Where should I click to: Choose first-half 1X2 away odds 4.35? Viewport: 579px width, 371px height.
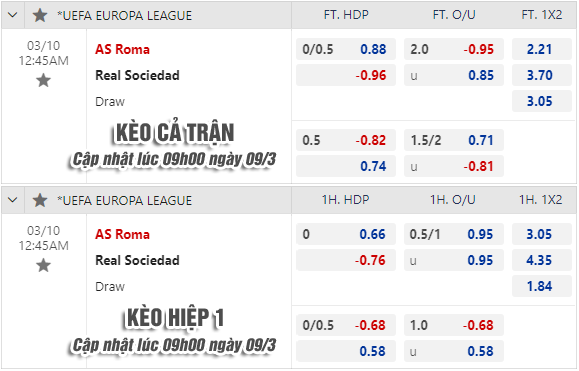click(542, 260)
